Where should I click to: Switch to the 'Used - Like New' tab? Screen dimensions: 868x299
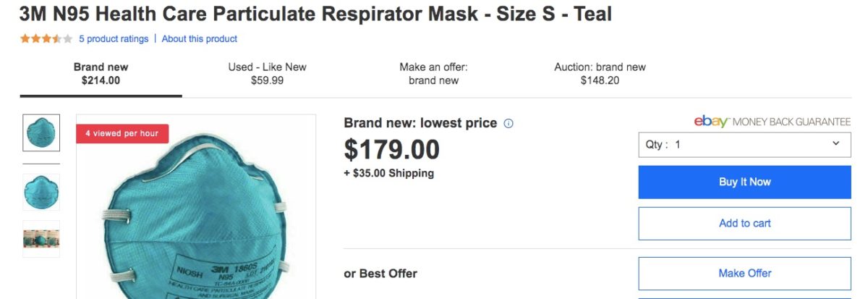pyautogui.click(x=267, y=74)
